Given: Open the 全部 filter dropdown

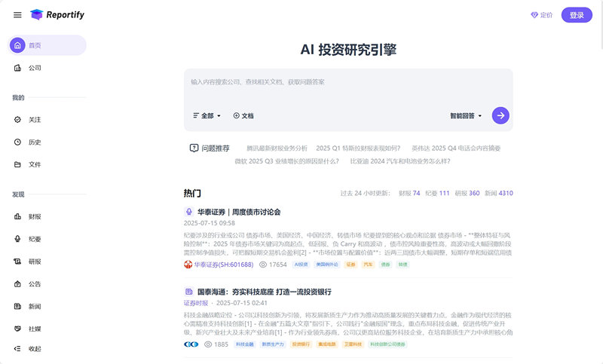Looking at the screenshot, I should point(207,116).
